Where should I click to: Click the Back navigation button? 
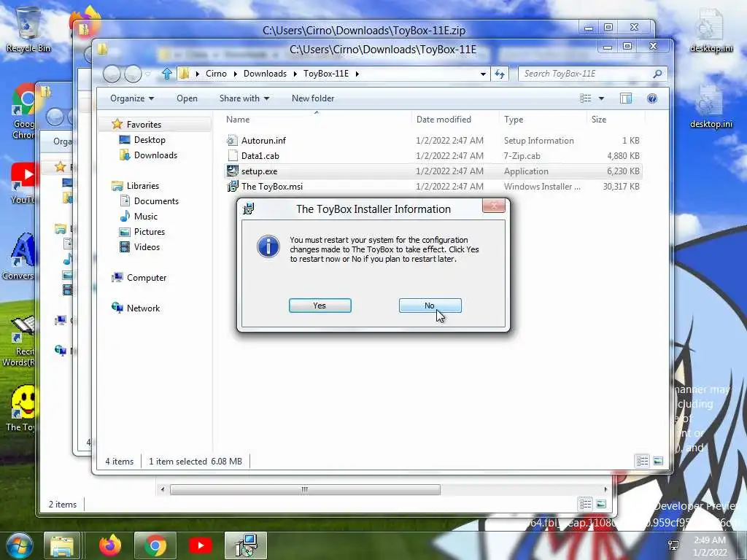click(x=112, y=74)
